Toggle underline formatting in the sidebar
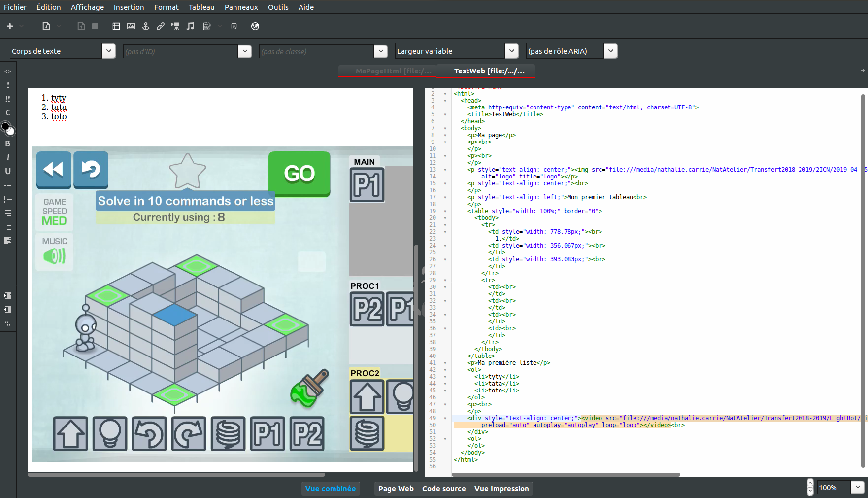 (7, 171)
